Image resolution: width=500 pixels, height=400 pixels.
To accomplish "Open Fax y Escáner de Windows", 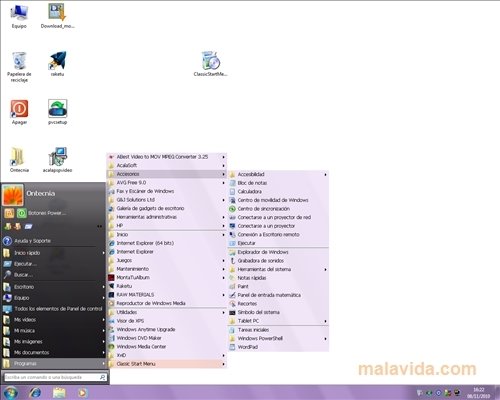I will tap(167, 191).
